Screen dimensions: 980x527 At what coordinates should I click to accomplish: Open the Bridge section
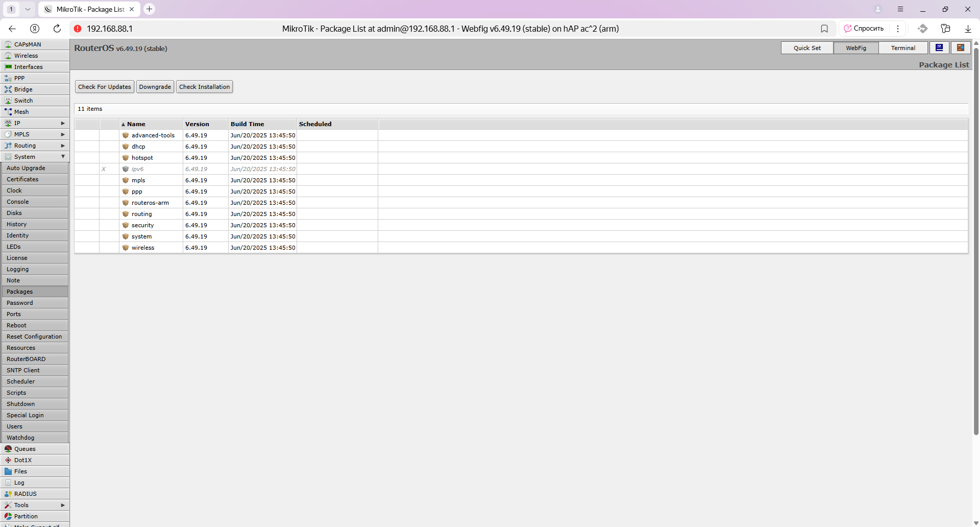click(x=35, y=89)
